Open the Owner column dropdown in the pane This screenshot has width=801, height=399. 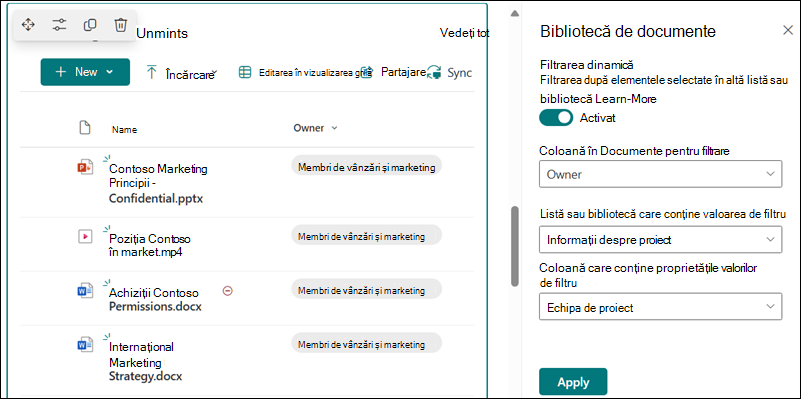coord(661,174)
